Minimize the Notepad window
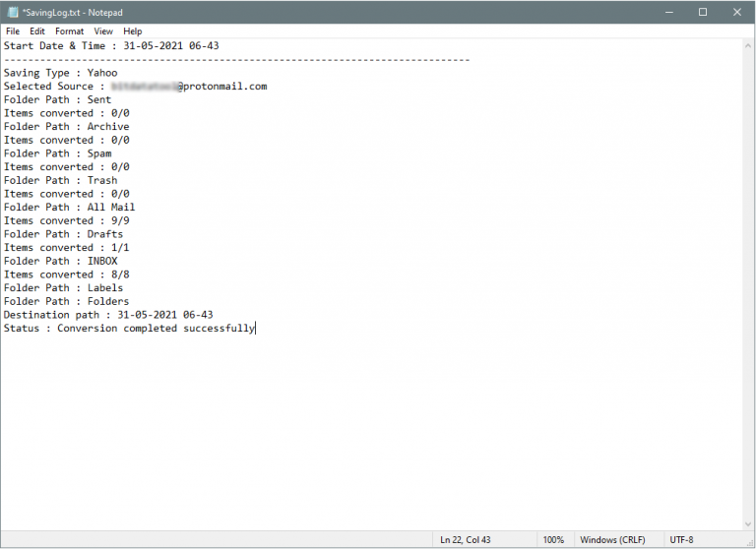Image resolution: width=756 pixels, height=549 pixels. 668,12
